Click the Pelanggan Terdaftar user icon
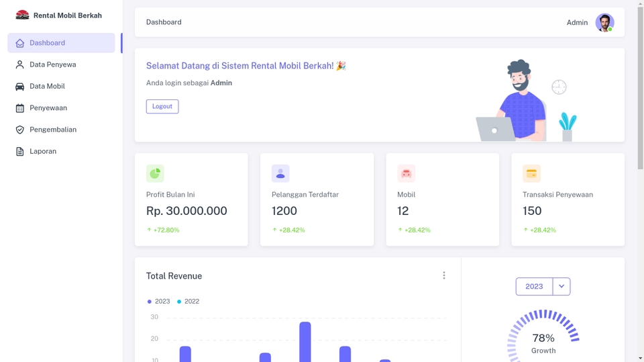644x362 pixels. coord(280,173)
